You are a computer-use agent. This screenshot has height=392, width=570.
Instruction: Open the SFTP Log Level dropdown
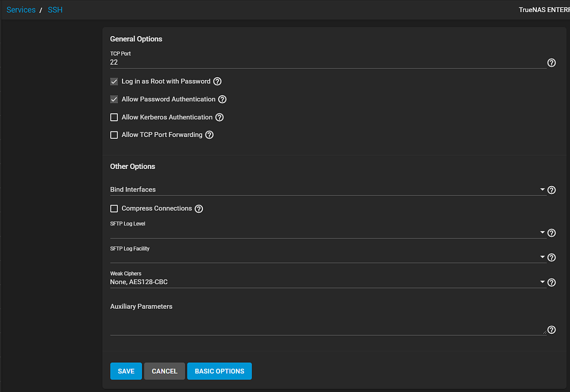tap(328, 232)
